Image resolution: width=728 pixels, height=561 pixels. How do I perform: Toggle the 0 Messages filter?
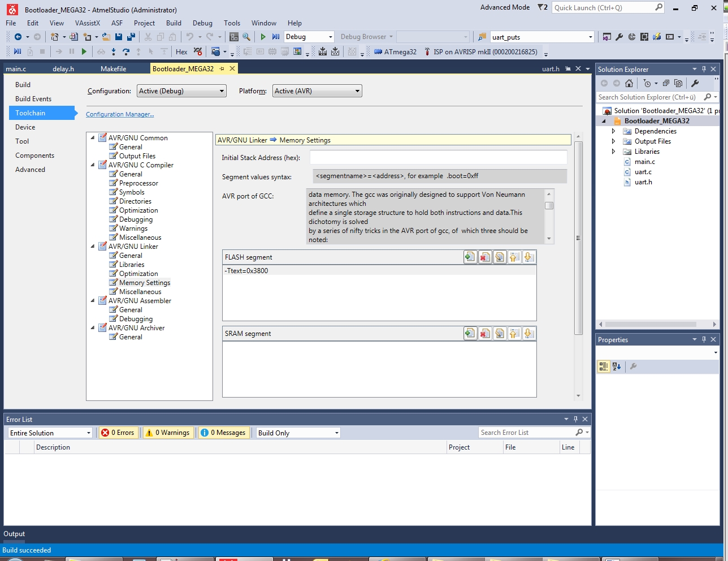click(x=224, y=433)
